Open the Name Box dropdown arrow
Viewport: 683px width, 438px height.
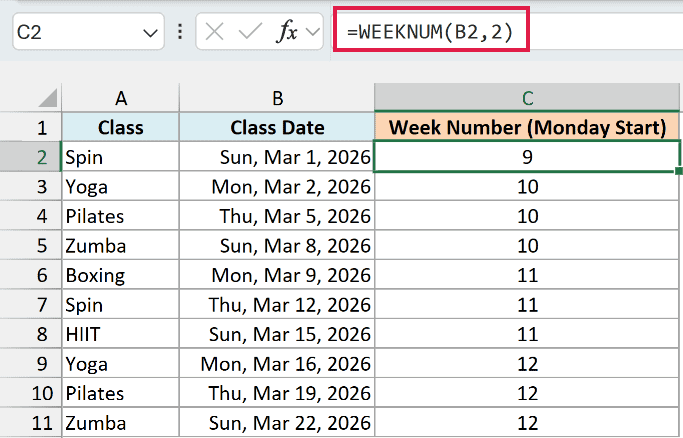pyautogui.click(x=150, y=33)
